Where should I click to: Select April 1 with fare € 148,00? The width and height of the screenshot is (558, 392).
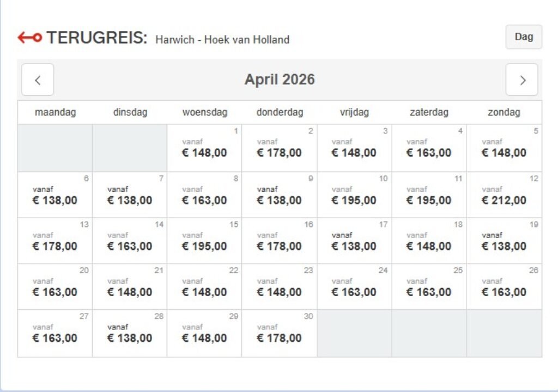point(204,147)
